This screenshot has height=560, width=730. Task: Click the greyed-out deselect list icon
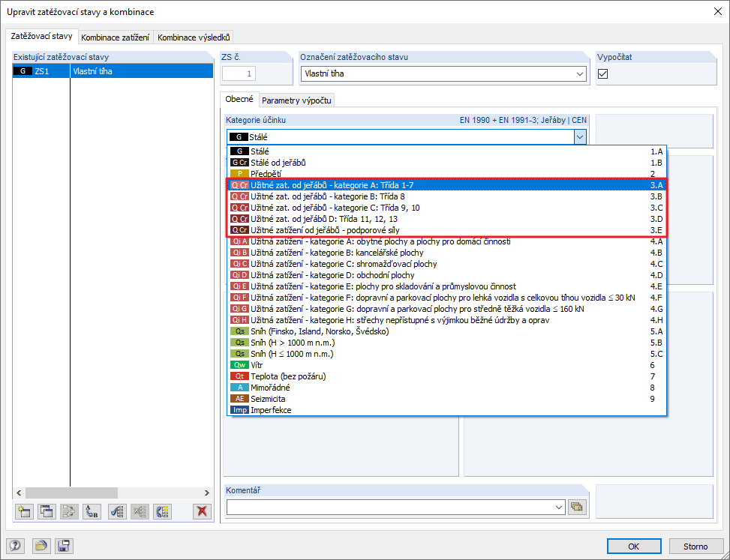point(140,511)
